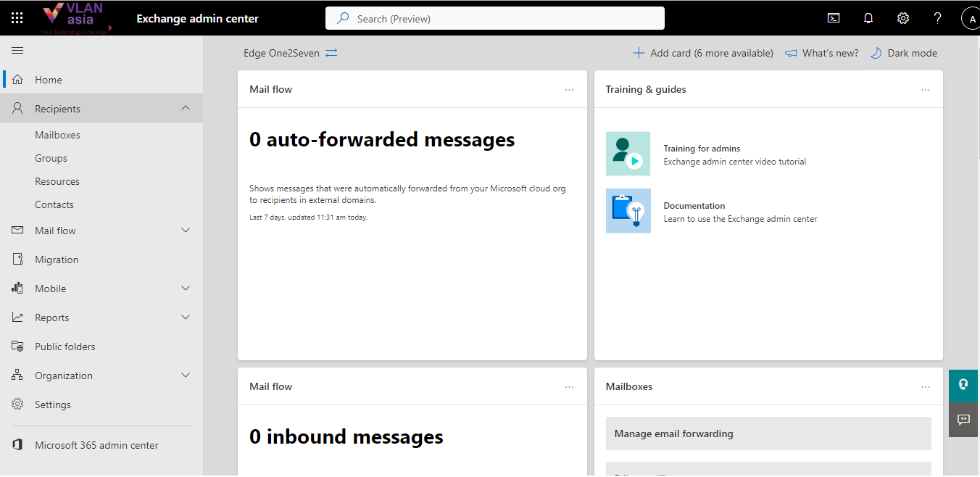The height and width of the screenshot is (477, 980).
Task: Open the help question mark
Action: [937, 18]
